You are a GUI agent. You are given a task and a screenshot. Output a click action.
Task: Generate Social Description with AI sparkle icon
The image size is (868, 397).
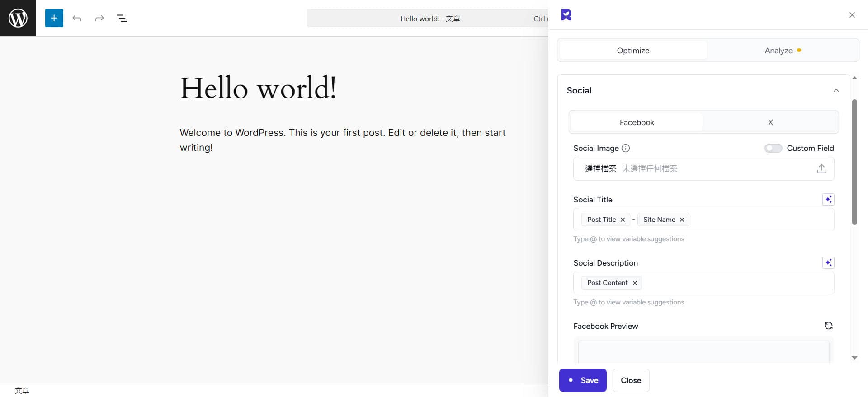828,263
